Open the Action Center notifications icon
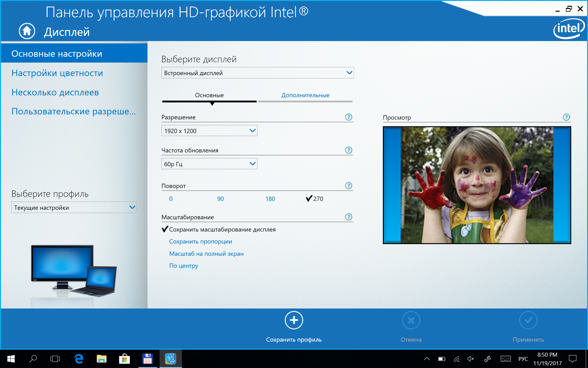Screen dimensions: 588x368 [572, 359]
